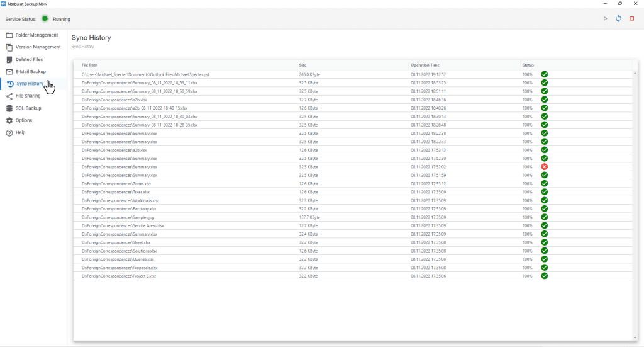Open File Sharing section
Screen dimensions: 644x347
[28, 96]
